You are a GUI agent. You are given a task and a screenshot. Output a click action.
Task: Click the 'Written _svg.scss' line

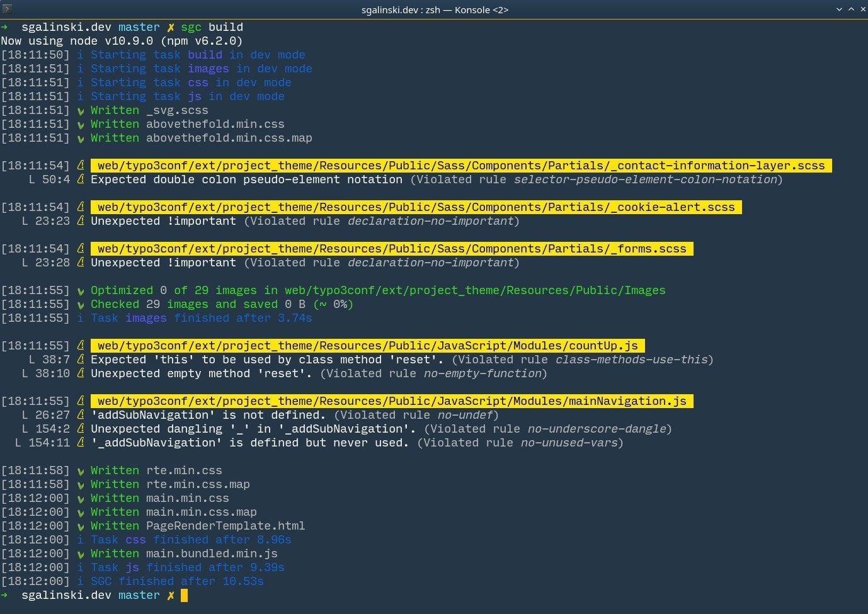tap(149, 110)
